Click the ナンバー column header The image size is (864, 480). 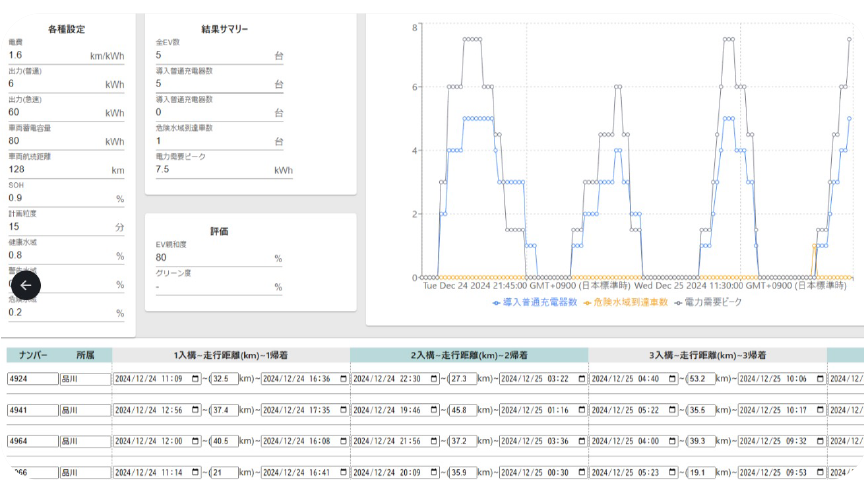pos(30,355)
